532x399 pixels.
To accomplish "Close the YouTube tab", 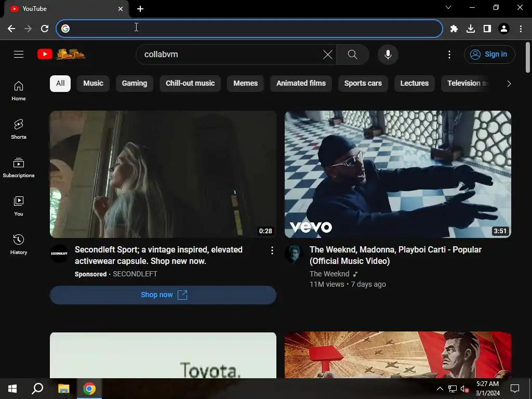I will pos(121,9).
